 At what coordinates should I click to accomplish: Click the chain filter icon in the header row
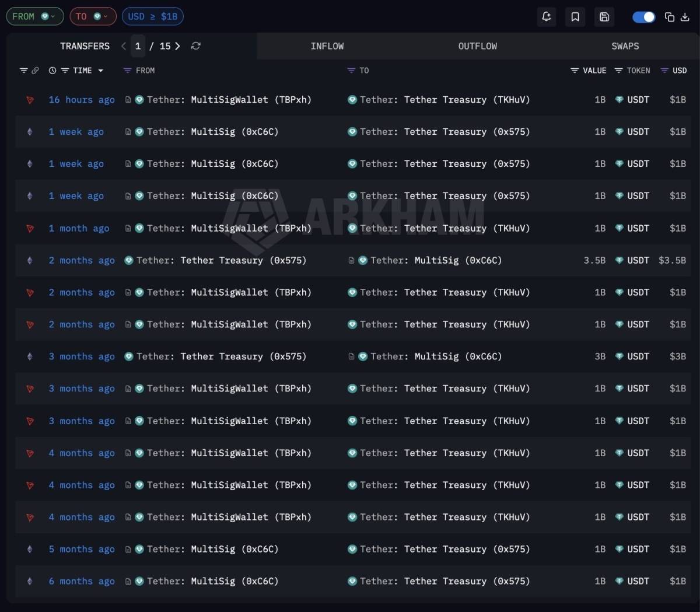point(24,71)
